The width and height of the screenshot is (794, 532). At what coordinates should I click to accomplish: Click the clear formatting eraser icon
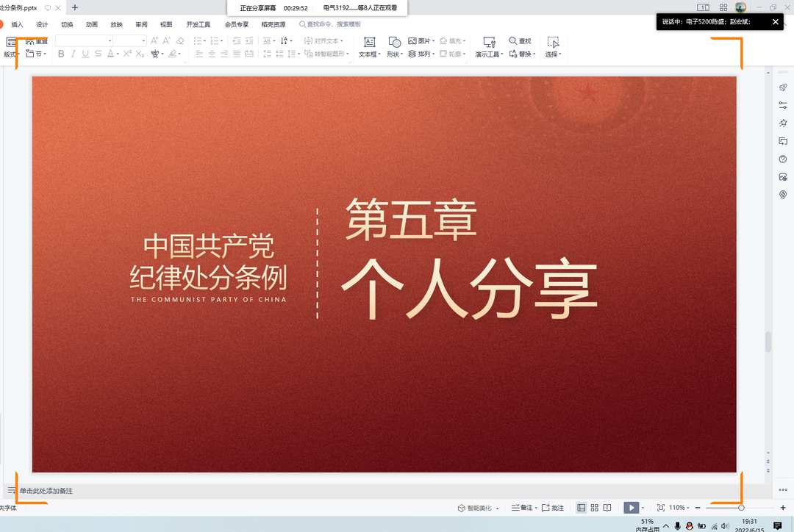click(x=180, y=41)
